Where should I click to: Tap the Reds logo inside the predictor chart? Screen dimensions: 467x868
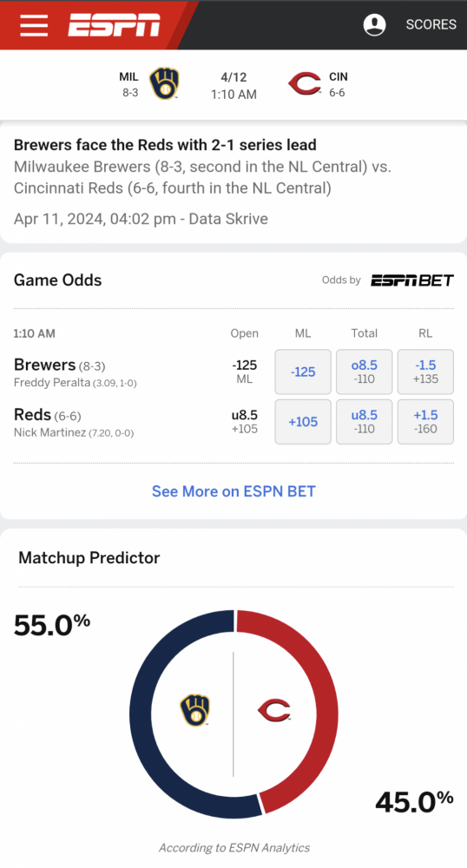[x=274, y=710]
